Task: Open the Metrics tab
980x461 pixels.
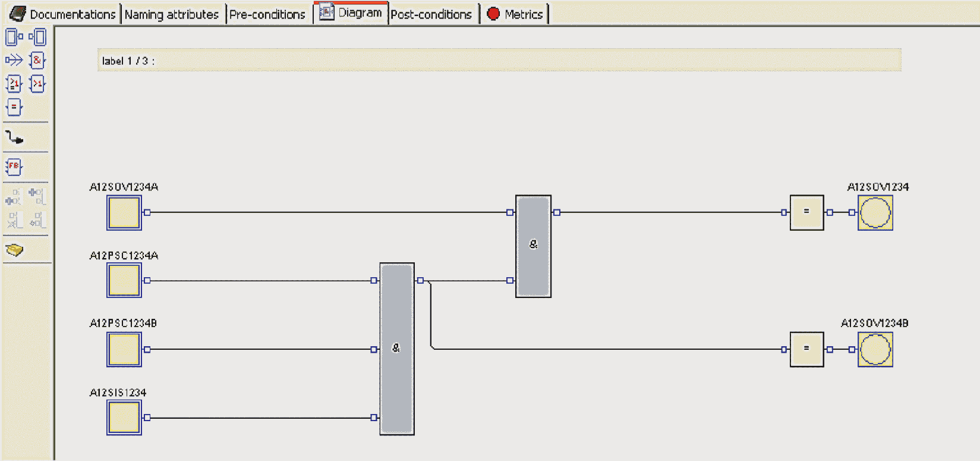Action: [x=515, y=14]
